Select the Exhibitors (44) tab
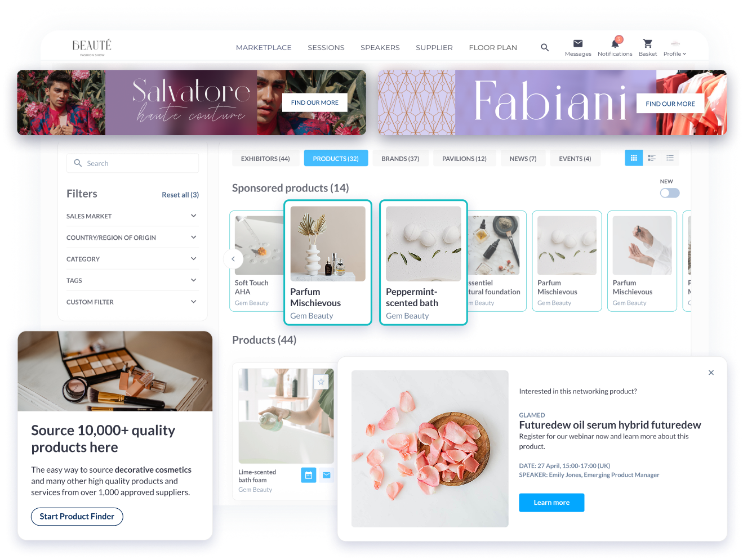 coord(265,159)
